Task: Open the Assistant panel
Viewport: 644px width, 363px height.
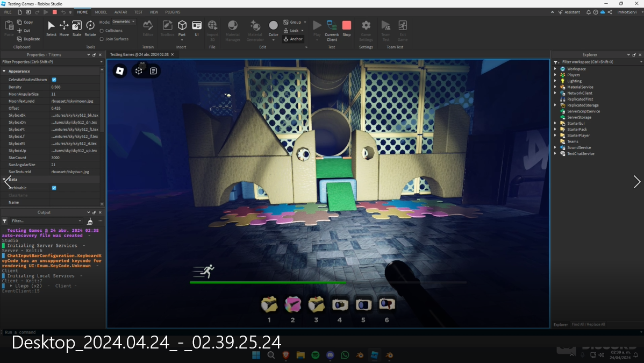Action: pos(569,12)
